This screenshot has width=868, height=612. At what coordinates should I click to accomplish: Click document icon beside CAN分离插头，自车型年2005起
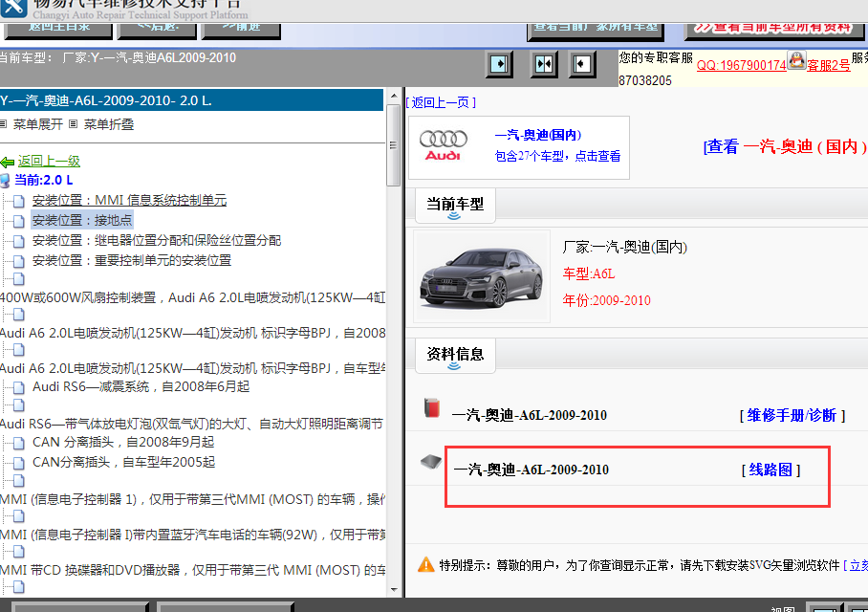click(19, 463)
